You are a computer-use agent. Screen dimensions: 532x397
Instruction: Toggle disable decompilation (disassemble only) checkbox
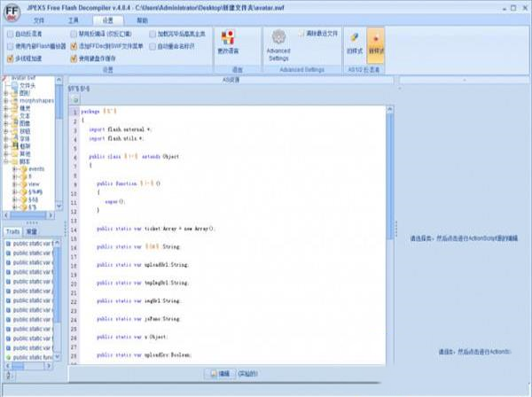[74, 34]
